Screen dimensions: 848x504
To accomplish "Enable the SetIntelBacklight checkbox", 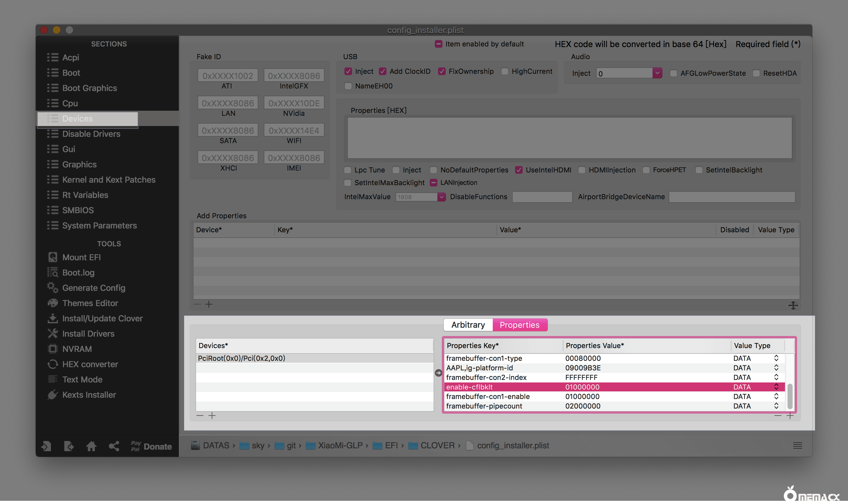I will pyautogui.click(x=699, y=170).
